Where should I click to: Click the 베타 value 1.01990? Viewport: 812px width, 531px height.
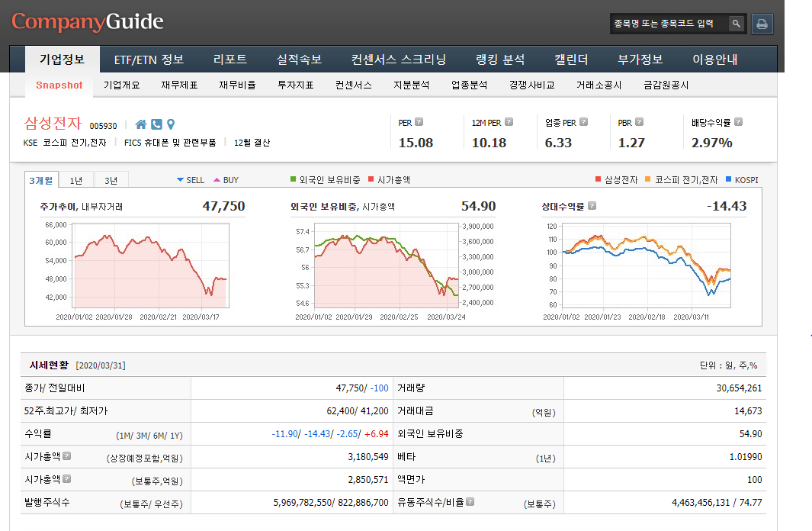point(746,456)
